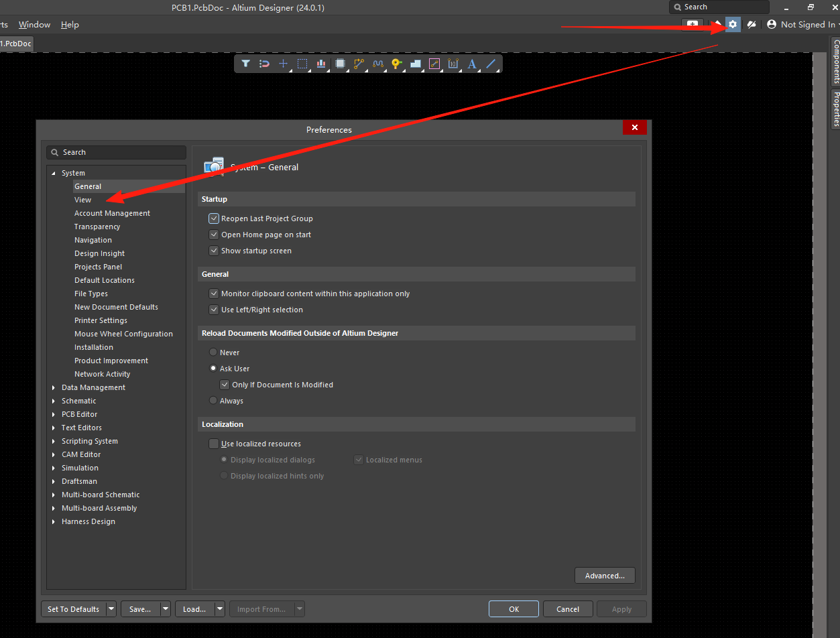Click the snap magnet icon in PCB toolbar
The width and height of the screenshot is (840, 638).
tap(265, 64)
